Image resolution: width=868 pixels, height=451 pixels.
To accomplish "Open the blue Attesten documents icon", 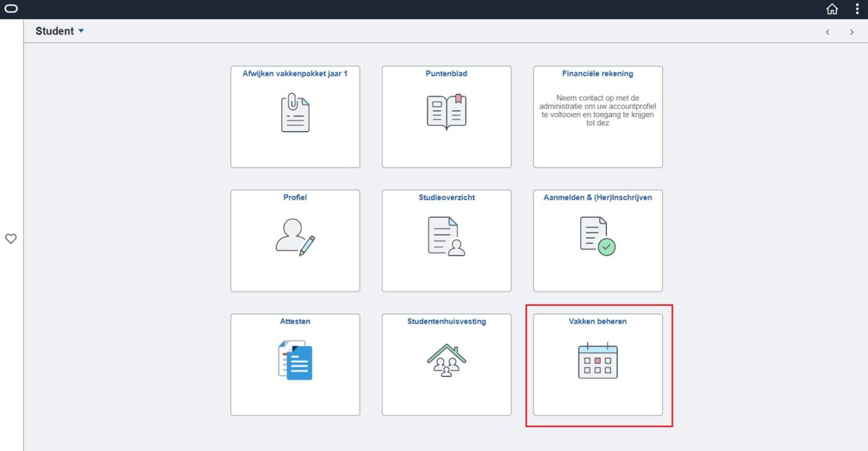I will 295,360.
